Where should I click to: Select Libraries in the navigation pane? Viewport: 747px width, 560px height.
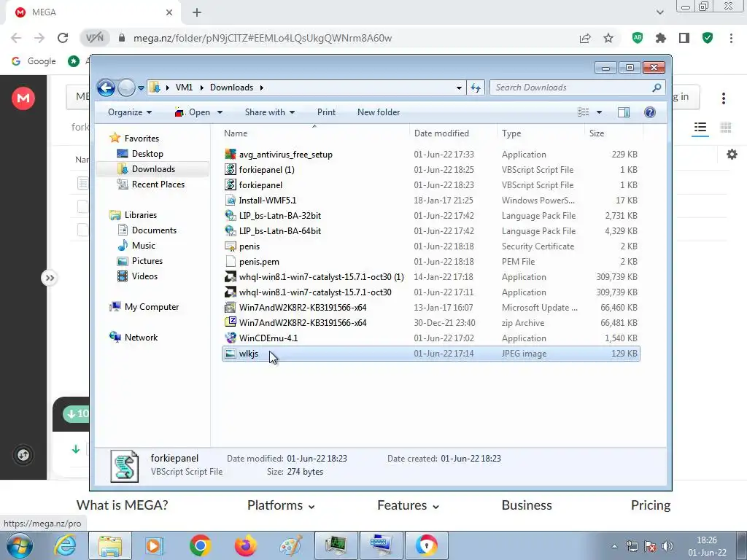coord(141,215)
